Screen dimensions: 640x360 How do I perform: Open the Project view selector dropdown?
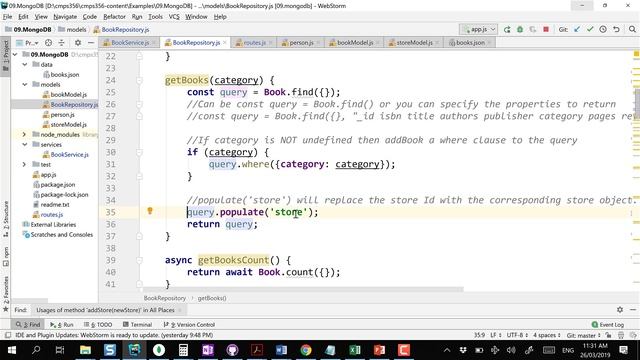(27, 42)
